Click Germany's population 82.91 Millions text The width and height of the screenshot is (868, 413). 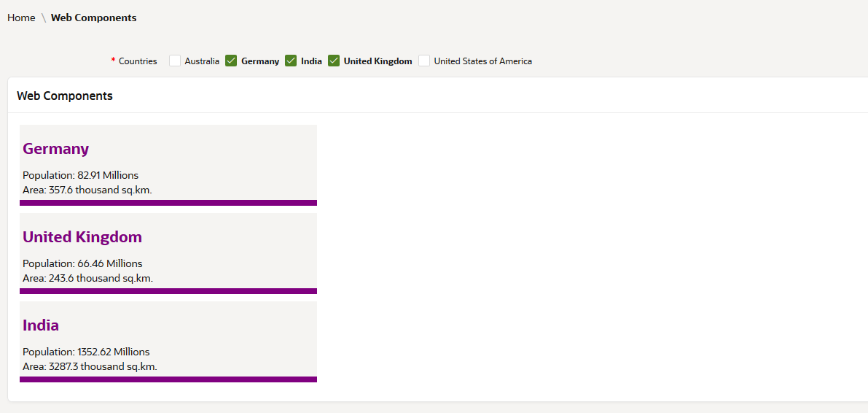coord(81,176)
